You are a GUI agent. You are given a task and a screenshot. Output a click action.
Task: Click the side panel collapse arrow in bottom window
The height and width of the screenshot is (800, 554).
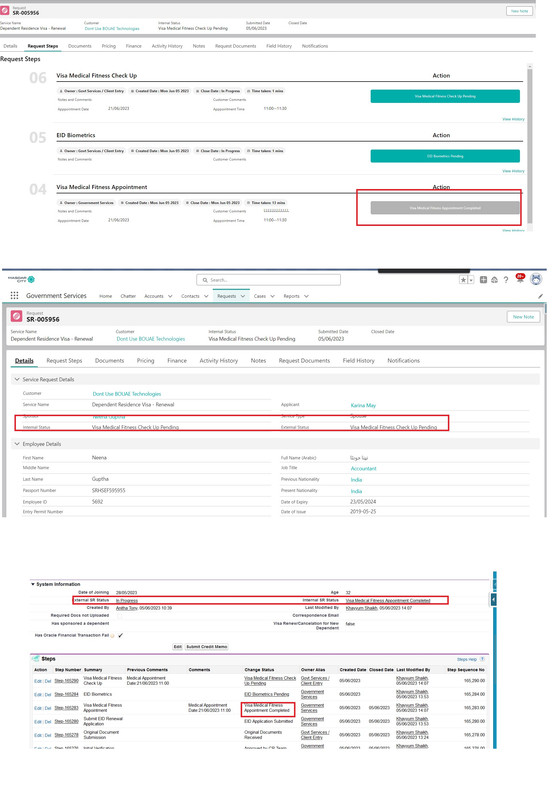tap(493, 599)
